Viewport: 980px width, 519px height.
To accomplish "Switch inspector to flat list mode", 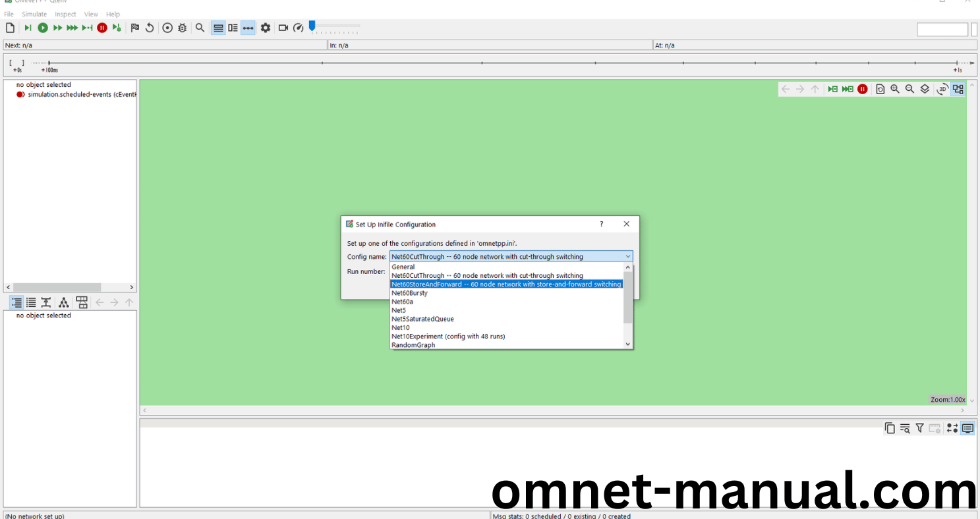I will [x=31, y=302].
